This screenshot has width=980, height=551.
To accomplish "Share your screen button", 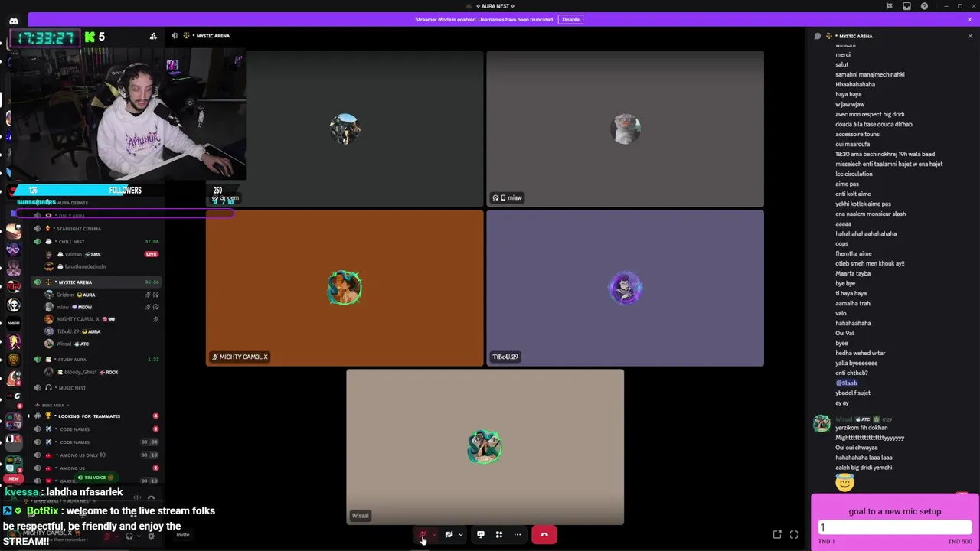I will (481, 535).
